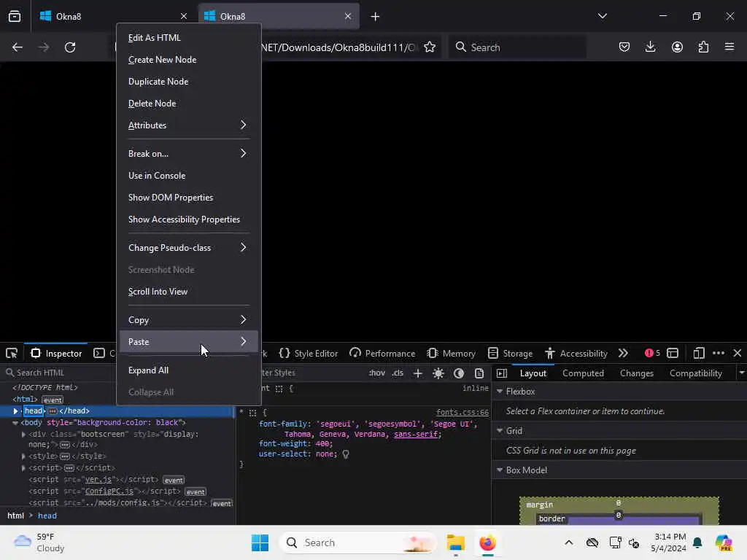Open File Explorer from taskbar

point(455,542)
